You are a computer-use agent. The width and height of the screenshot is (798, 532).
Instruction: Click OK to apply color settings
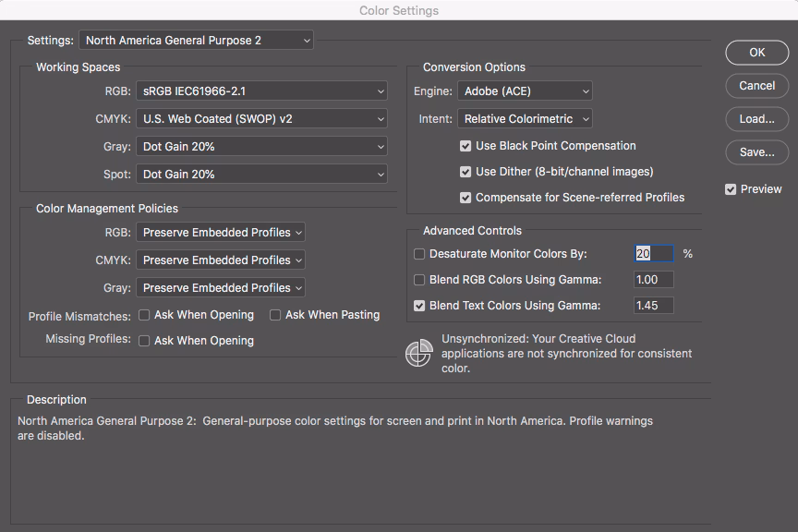[x=756, y=53]
